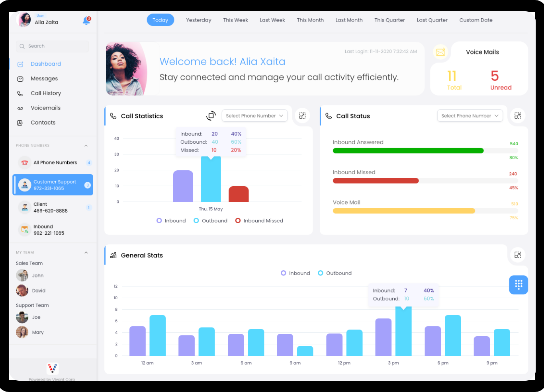Open Call History from sidebar
544x392 pixels.
click(x=46, y=94)
